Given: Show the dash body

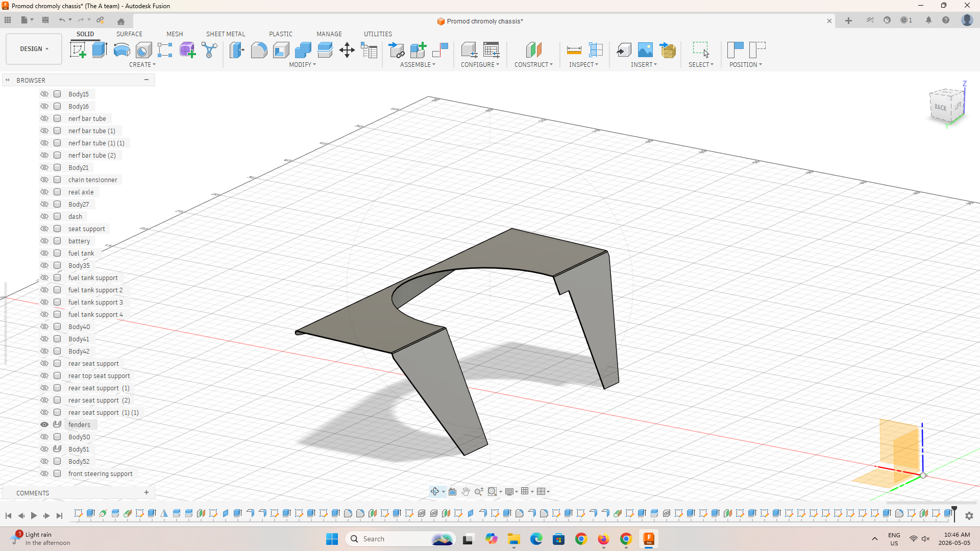Looking at the screenshot, I should [x=44, y=216].
